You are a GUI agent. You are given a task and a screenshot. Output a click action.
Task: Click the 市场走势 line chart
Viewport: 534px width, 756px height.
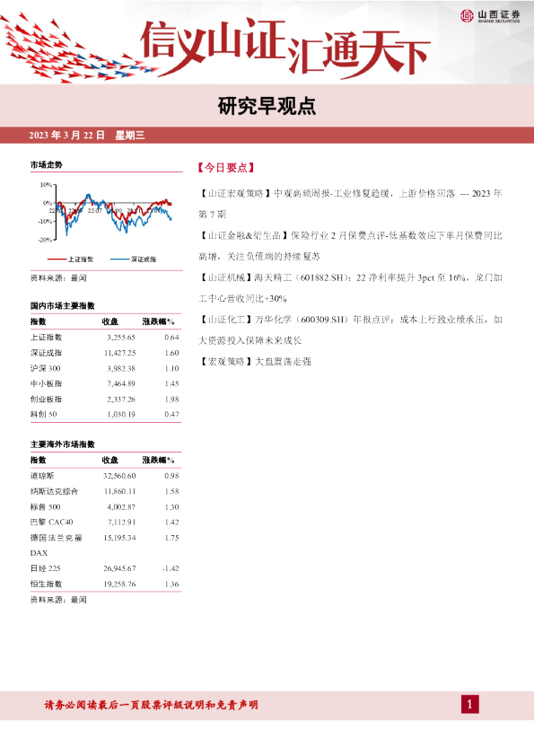(106, 212)
